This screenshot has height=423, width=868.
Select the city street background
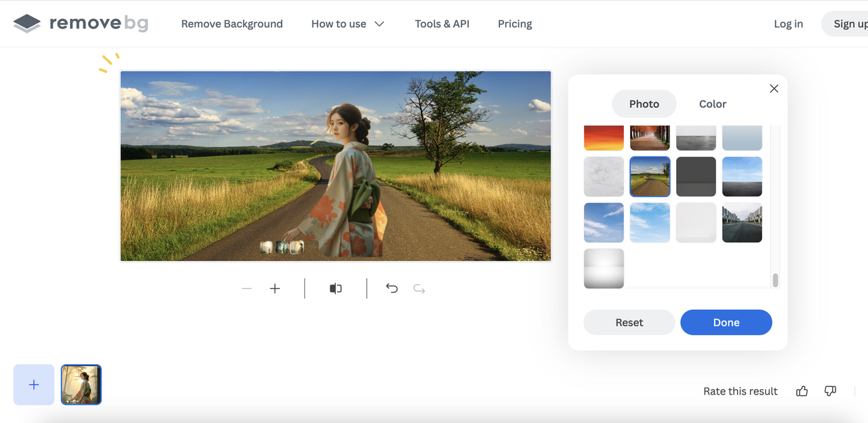742,222
